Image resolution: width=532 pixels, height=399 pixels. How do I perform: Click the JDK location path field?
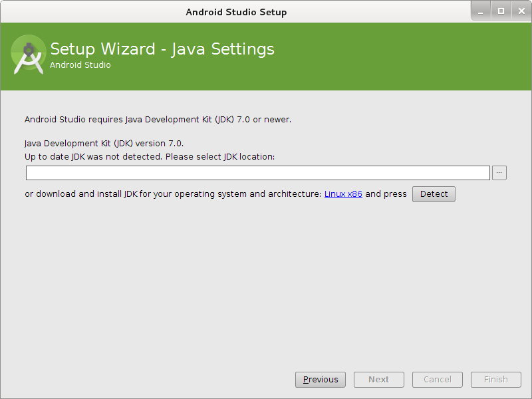point(258,173)
